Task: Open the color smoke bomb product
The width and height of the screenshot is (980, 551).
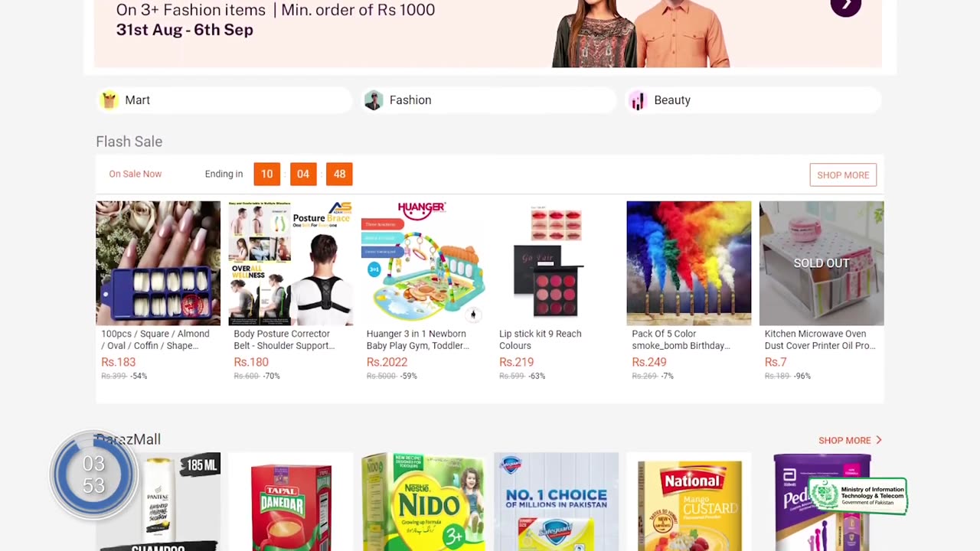Action: point(688,263)
